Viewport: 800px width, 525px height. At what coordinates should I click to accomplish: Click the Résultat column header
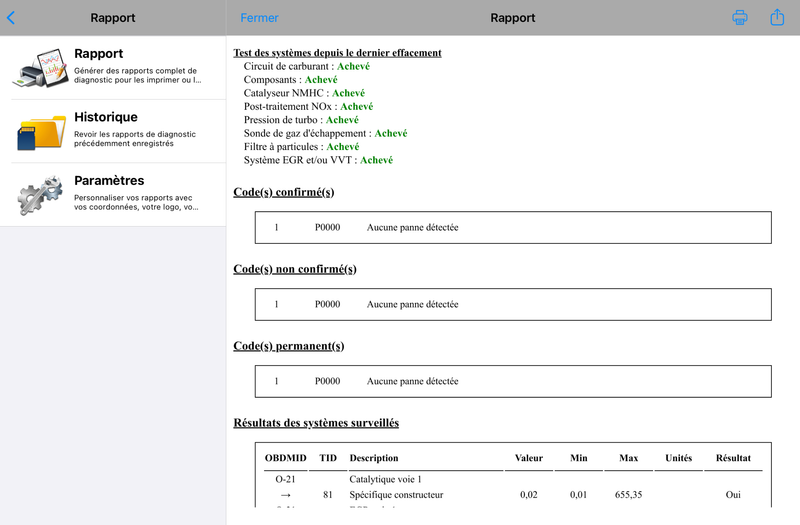point(733,458)
